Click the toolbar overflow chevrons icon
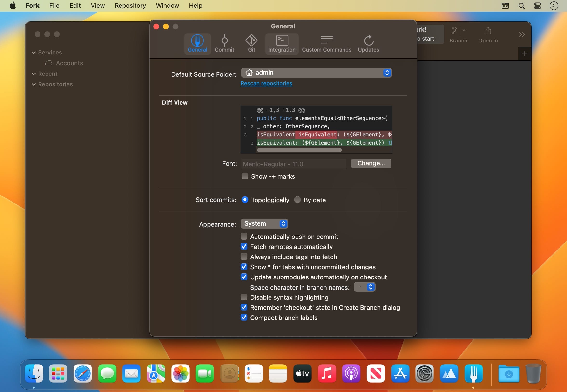 [522, 34]
